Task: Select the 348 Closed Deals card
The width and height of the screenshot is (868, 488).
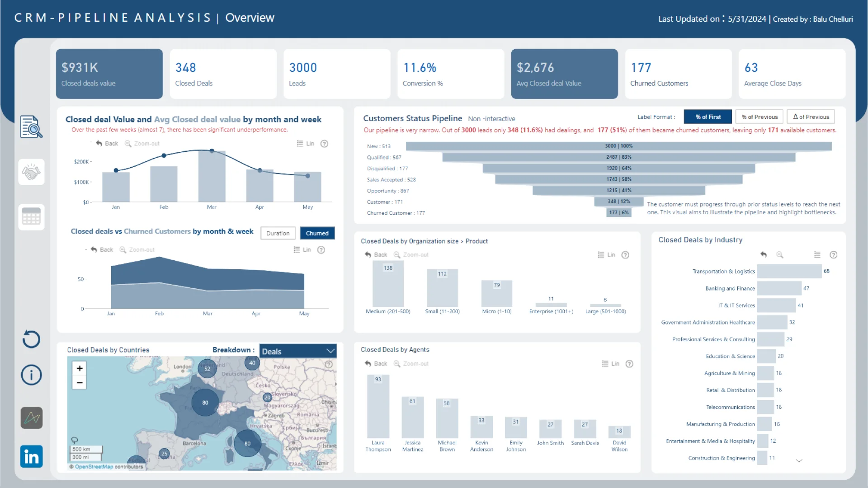Action: coord(223,74)
